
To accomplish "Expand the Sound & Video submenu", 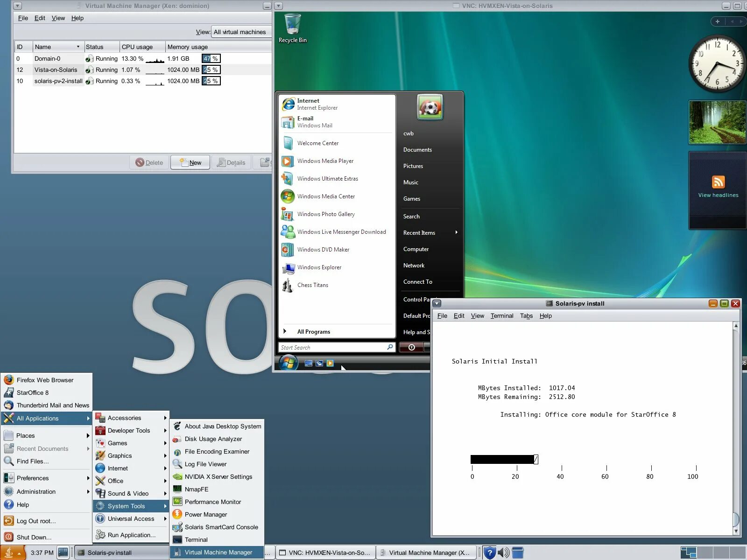I will pos(131,493).
